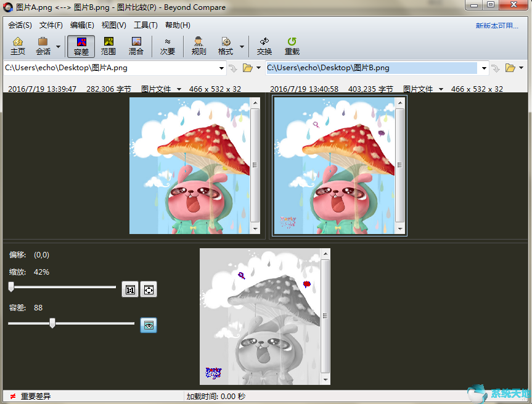Click the 缩放 42% zoom value
The width and height of the screenshot is (532, 404).
click(x=41, y=272)
